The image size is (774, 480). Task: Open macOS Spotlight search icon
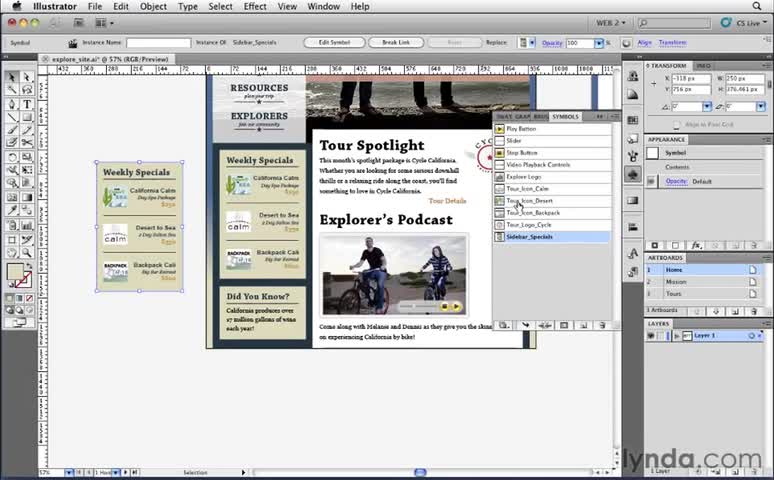coord(757,6)
